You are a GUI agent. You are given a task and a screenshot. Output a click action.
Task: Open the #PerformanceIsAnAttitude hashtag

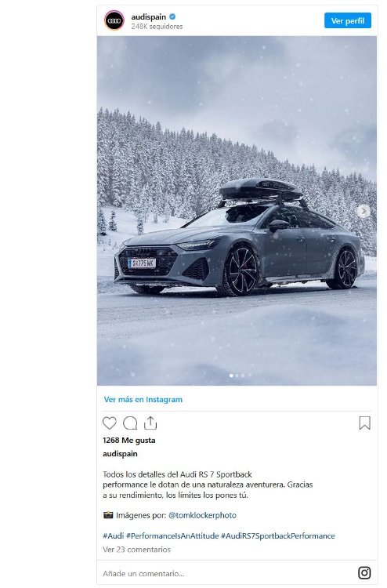[172, 536]
